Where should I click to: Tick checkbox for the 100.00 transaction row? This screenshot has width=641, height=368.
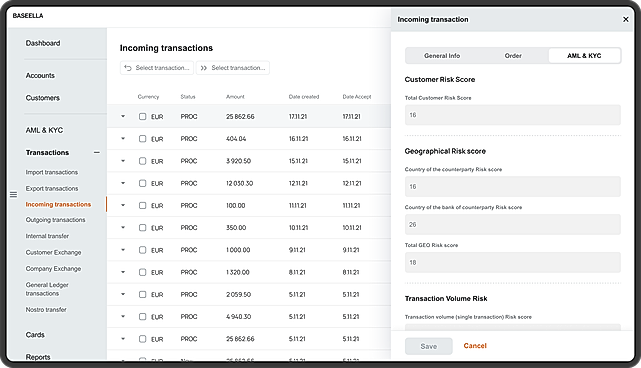[142, 205]
